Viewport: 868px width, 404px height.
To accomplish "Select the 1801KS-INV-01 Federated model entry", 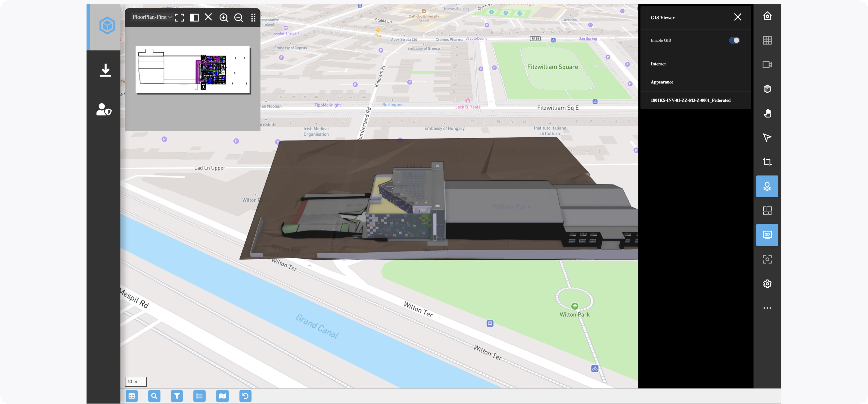I will click(x=690, y=100).
